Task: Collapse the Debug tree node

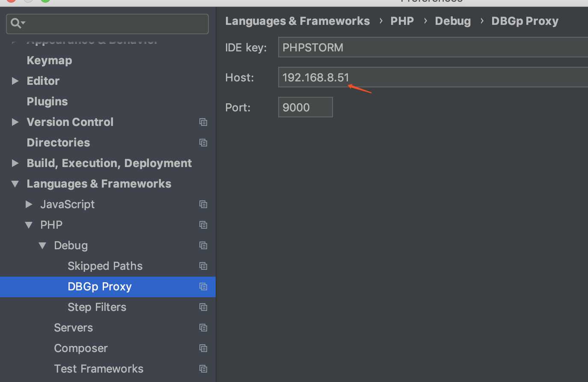Action: coord(42,245)
